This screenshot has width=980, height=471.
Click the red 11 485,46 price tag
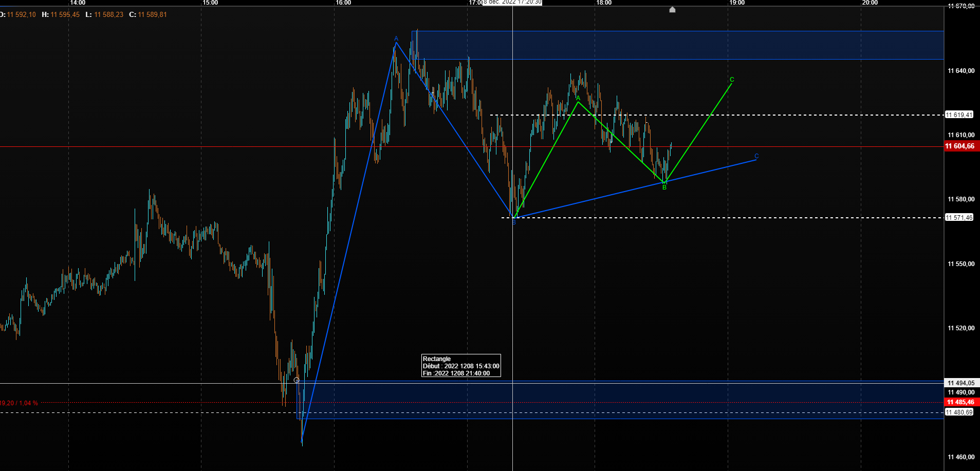point(961,402)
